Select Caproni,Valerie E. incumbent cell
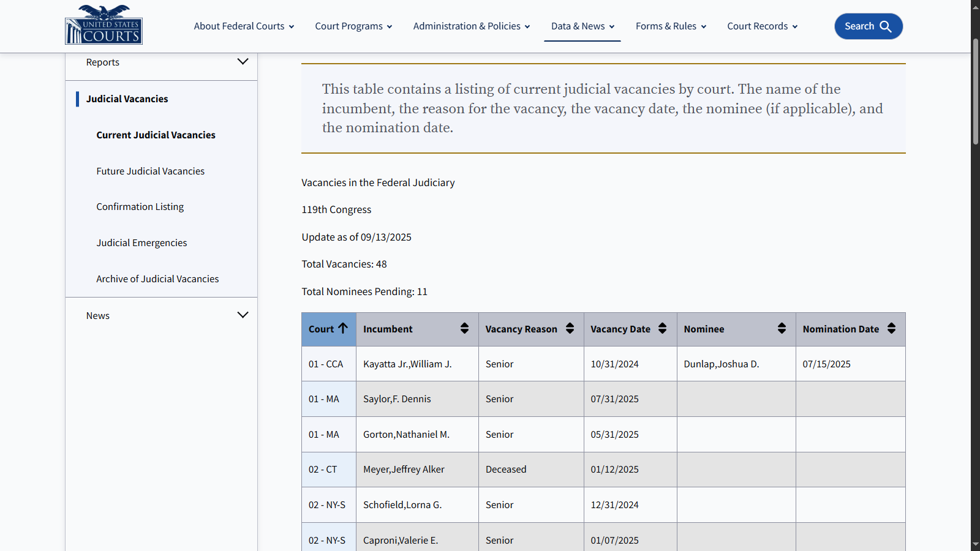 coord(417,537)
